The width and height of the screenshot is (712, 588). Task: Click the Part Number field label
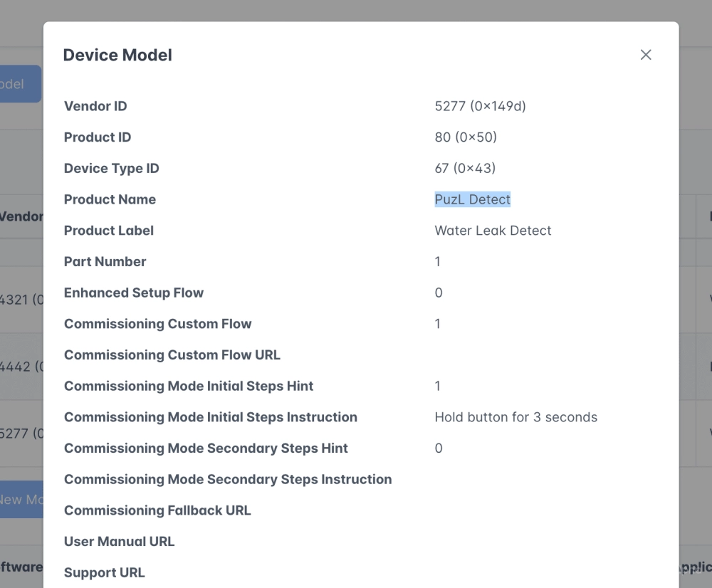(x=105, y=261)
